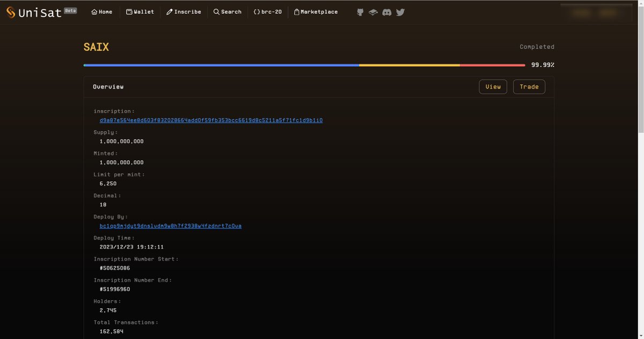Click Inscription Number End #51996960

point(115,289)
